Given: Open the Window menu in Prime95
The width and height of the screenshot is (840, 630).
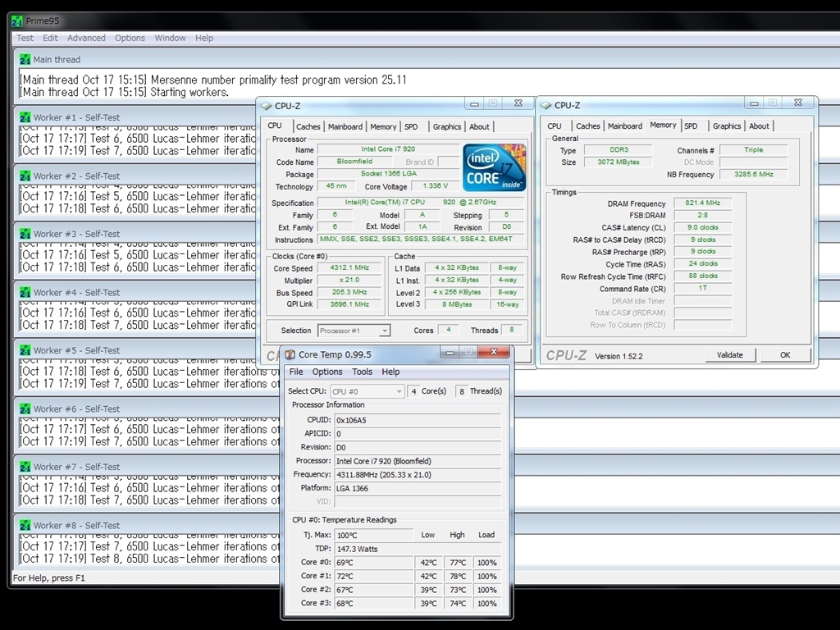Looking at the screenshot, I should coord(171,38).
